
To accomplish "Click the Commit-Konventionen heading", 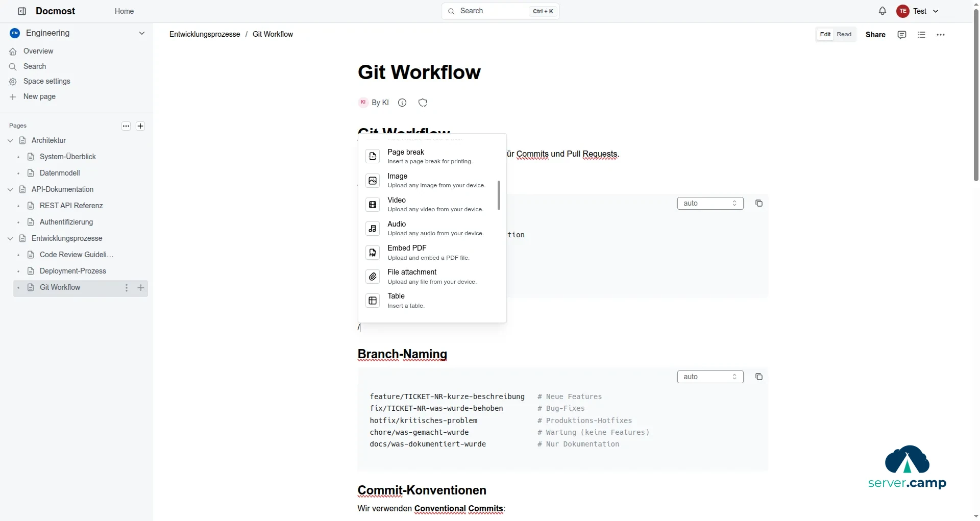I will click(x=422, y=490).
